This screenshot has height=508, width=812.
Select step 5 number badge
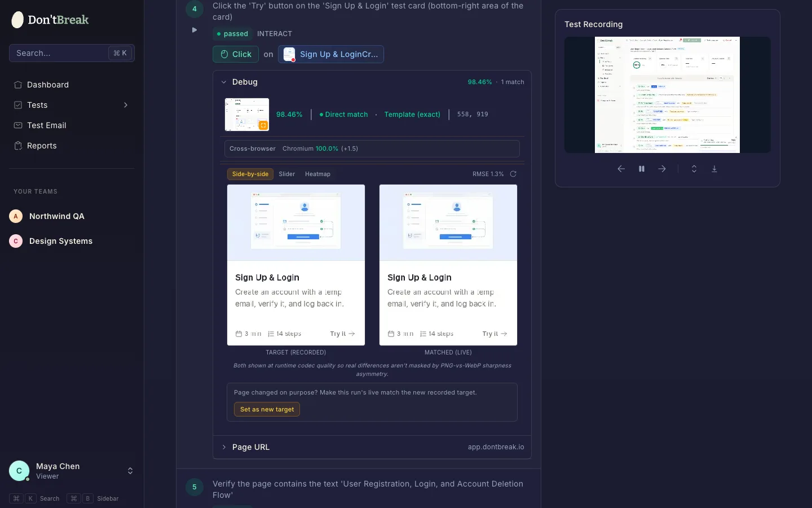pos(195,487)
